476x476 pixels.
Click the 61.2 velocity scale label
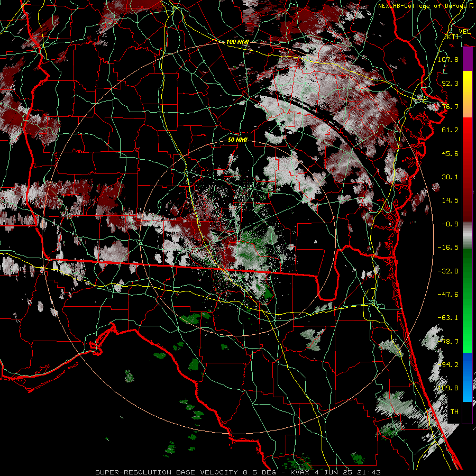[x=450, y=130]
